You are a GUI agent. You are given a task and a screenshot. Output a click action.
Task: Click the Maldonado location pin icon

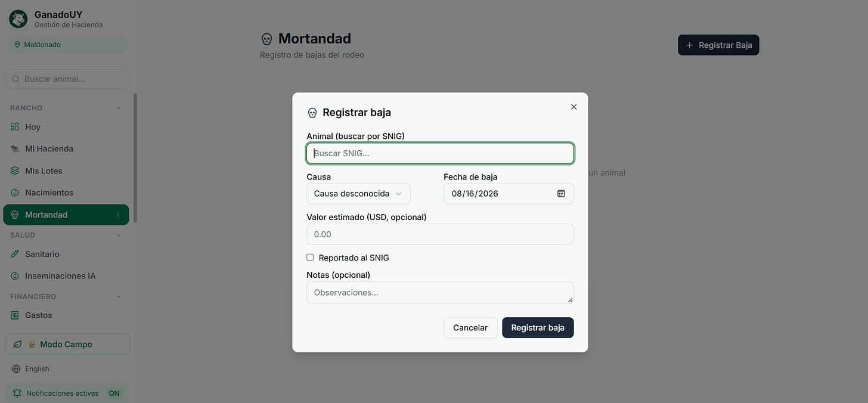17,45
